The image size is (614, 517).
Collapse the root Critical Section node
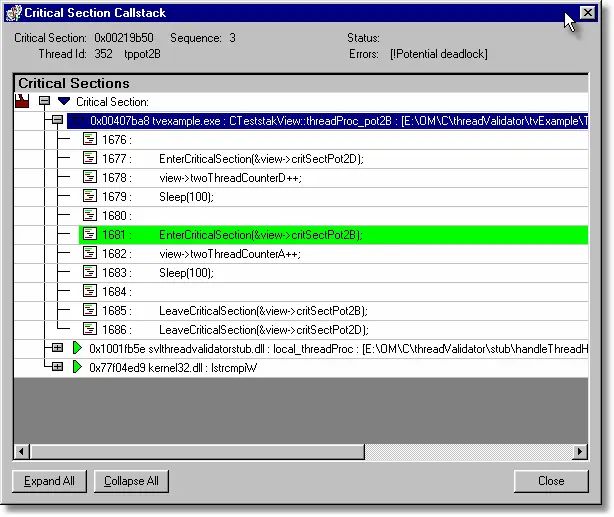point(45,101)
